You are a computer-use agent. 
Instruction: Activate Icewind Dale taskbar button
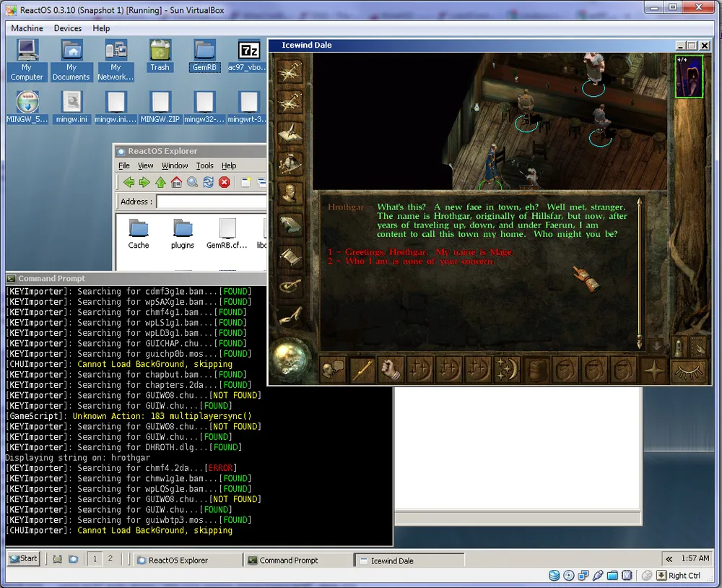point(410,561)
